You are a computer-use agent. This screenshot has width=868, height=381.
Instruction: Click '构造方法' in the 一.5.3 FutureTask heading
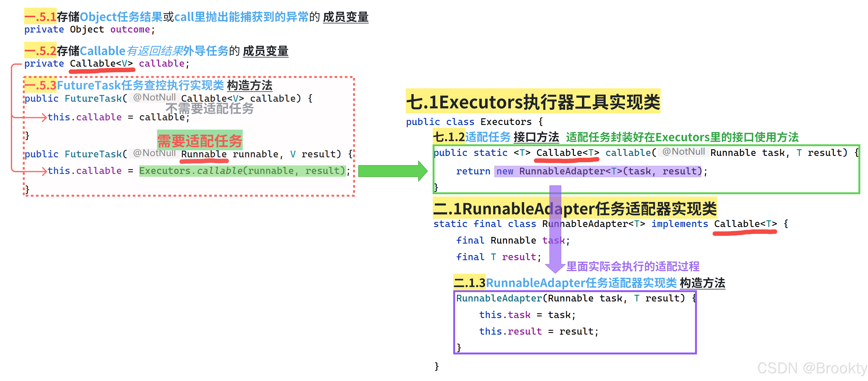tap(249, 85)
